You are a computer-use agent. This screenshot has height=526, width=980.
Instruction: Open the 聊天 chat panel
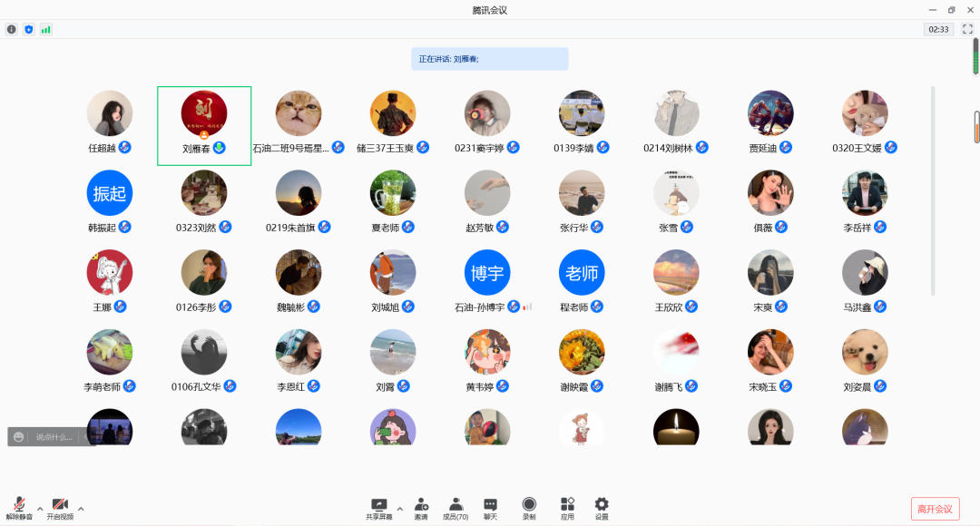pyautogui.click(x=490, y=508)
